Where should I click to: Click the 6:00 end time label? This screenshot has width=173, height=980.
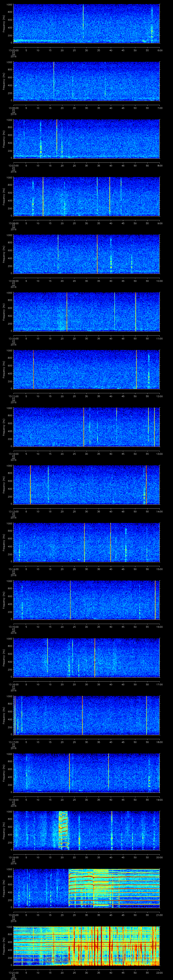[x=160, y=50]
